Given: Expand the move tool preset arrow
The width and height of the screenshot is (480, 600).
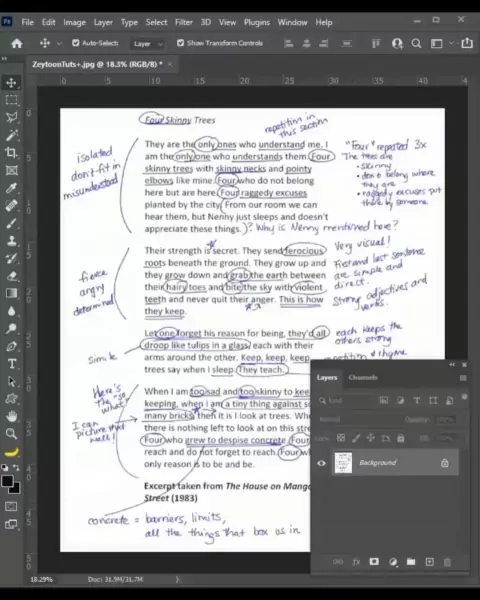Looking at the screenshot, I should pos(59,44).
